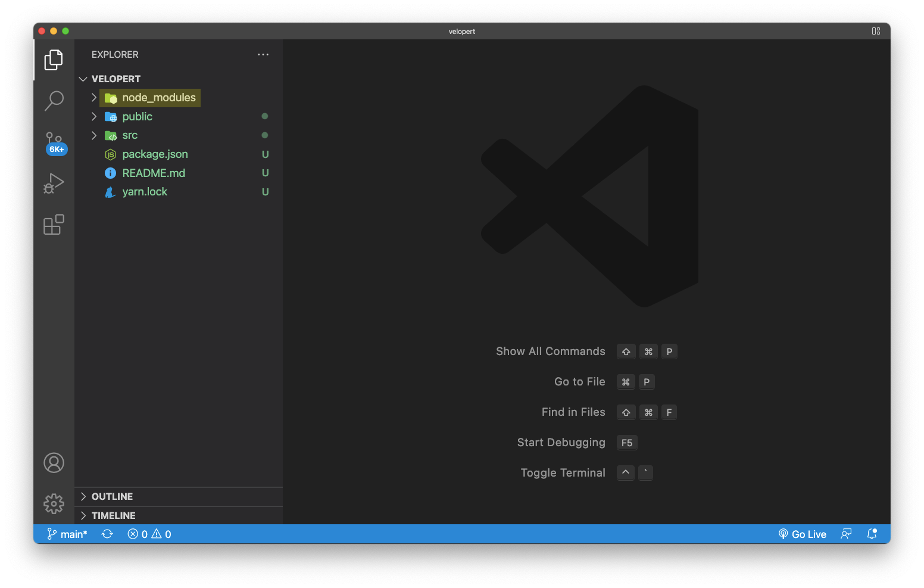Viewport: 924px width, 588px height.
Task: Click the main* git branch indicator
Action: click(67, 534)
